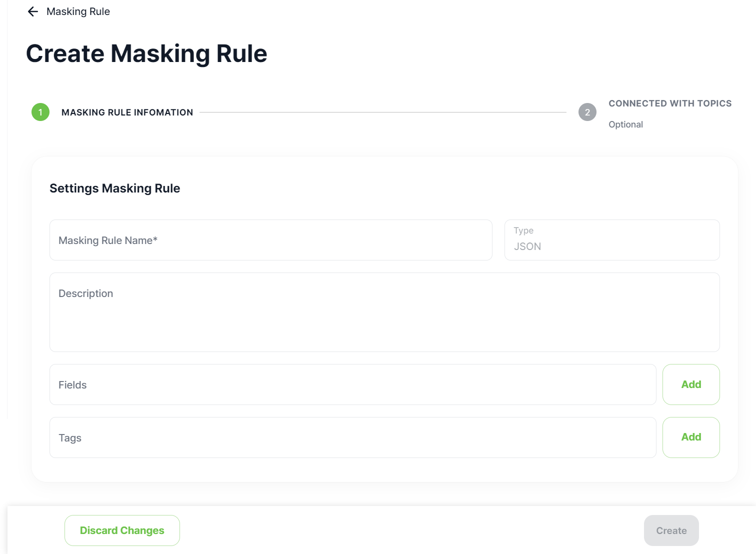Click the Optional label under step 2

point(625,124)
